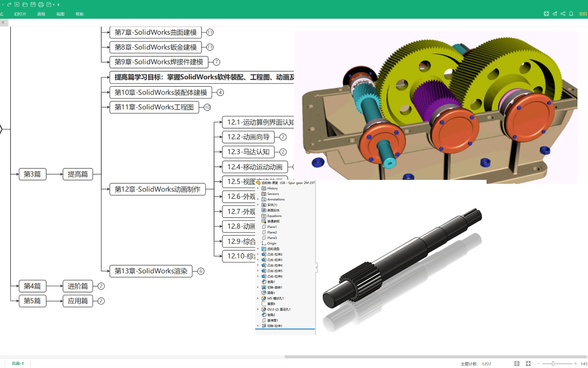
Task: Expand 进阶篇 count bubble
Action: (x=101, y=286)
